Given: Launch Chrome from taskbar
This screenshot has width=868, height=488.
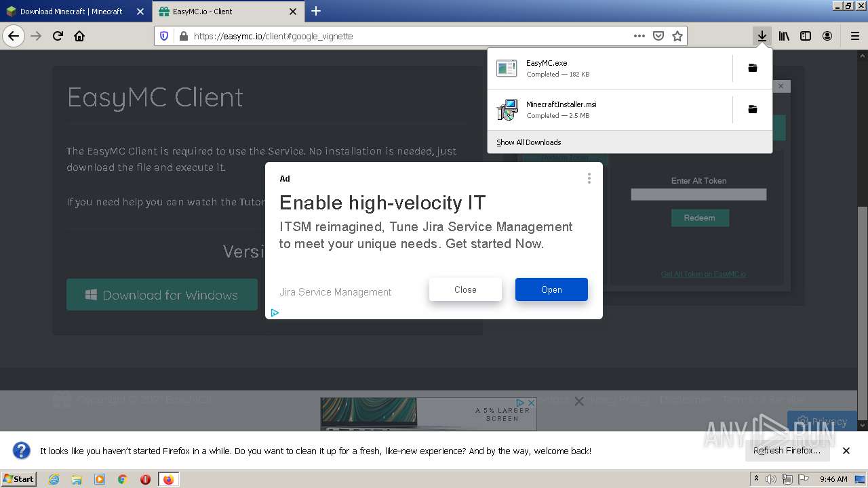Looking at the screenshot, I should tap(122, 479).
